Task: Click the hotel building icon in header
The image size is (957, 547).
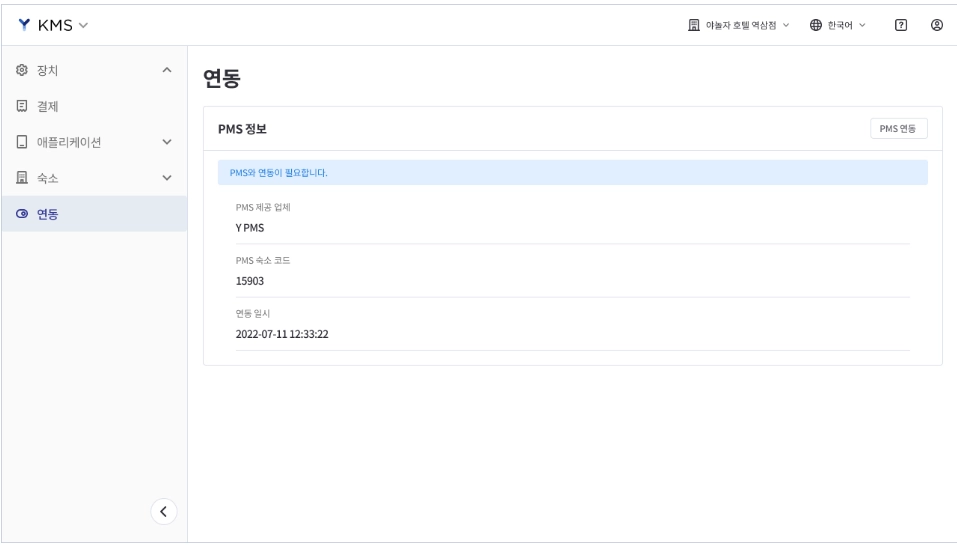Action: pyautogui.click(x=694, y=25)
